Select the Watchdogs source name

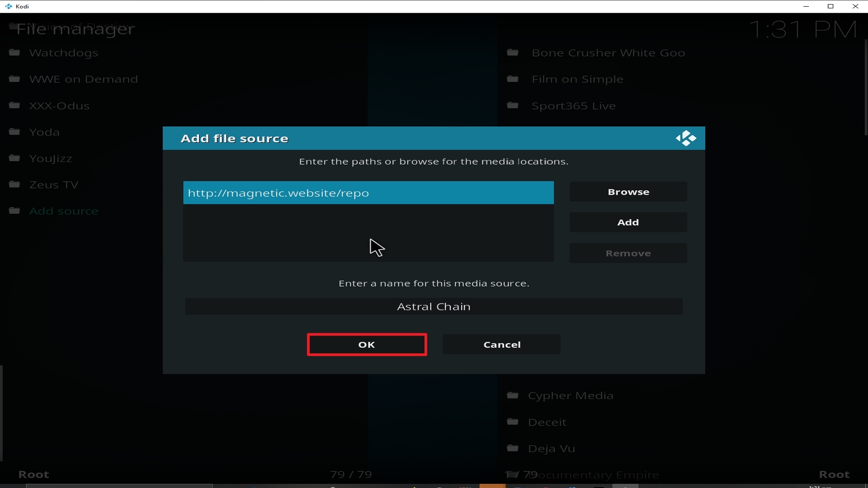point(64,53)
